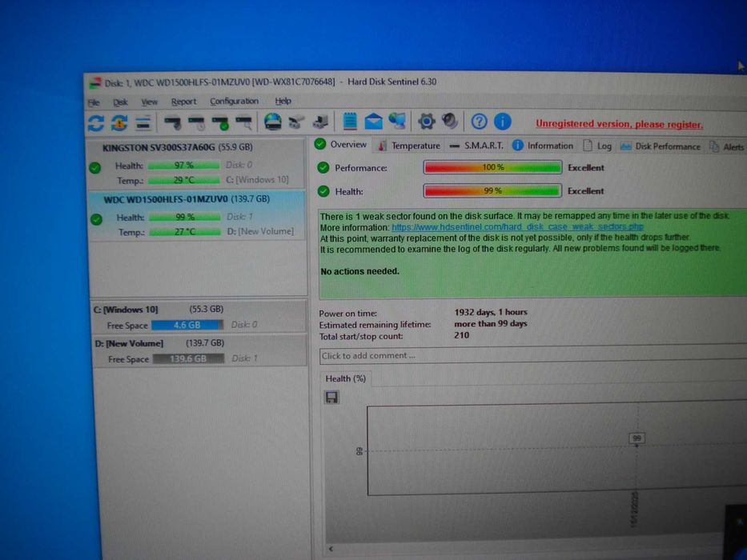Image resolution: width=747 pixels, height=560 pixels.
Task: Click the start/stop count value 210
Action: pyautogui.click(x=462, y=335)
